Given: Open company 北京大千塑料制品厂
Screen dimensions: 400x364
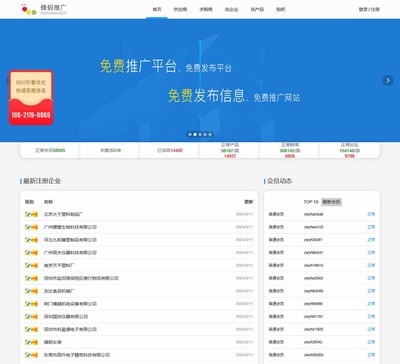Looking at the screenshot, I should tap(63, 214).
